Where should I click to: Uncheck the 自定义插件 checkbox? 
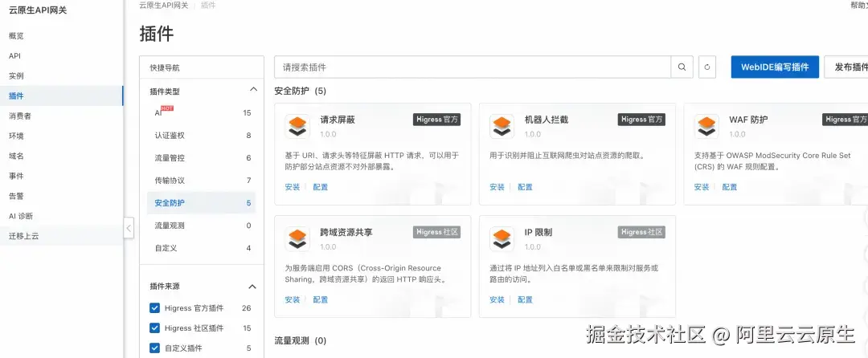[154, 348]
